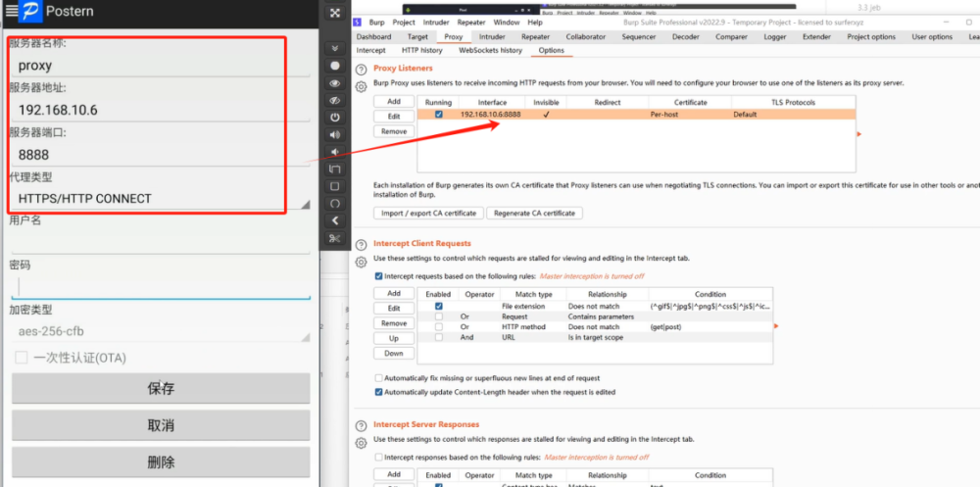This screenshot has width=980, height=487.
Task: Click orange arrow beside Proxy Listeners table
Action: point(859,134)
